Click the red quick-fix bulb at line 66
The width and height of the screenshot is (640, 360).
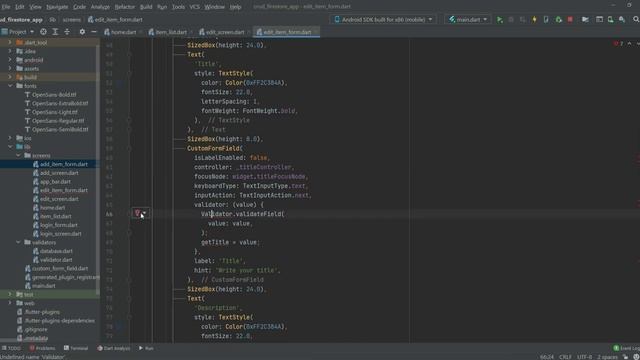138,213
